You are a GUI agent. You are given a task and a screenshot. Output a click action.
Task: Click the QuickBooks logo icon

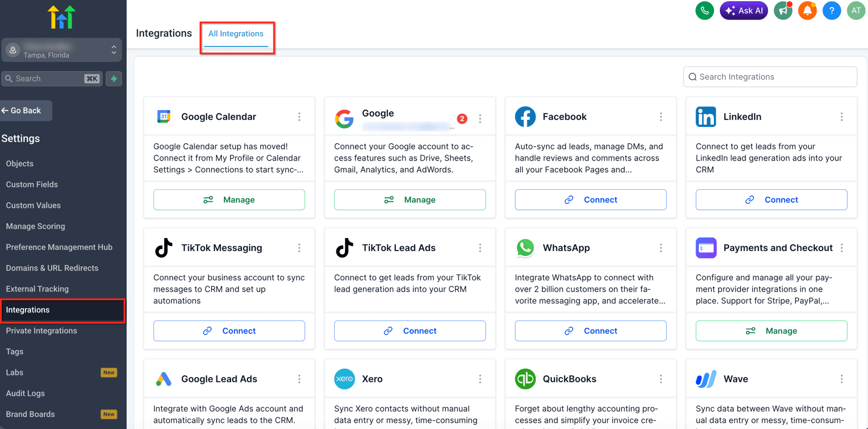click(525, 379)
